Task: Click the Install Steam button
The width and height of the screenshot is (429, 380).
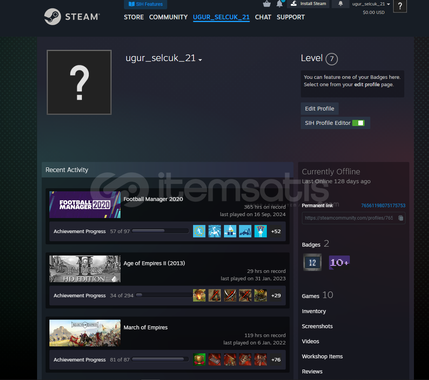Action: [x=309, y=4]
